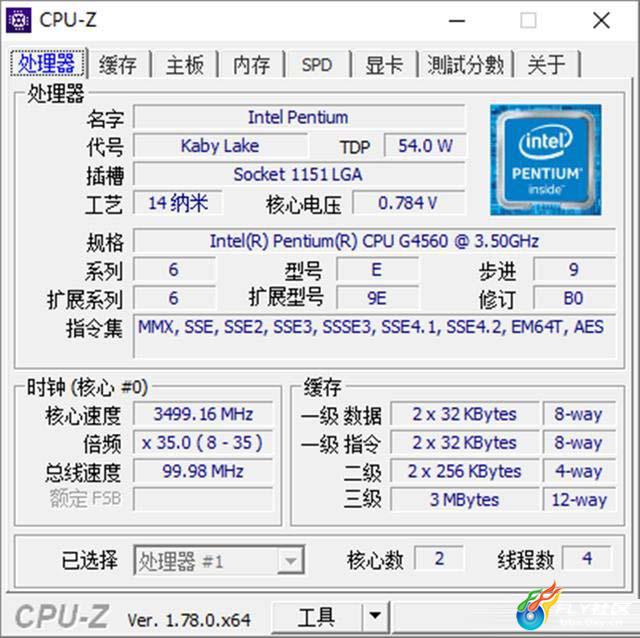Switch to the 缓存 tab
Viewport: 640px width, 638px height.
118,65
